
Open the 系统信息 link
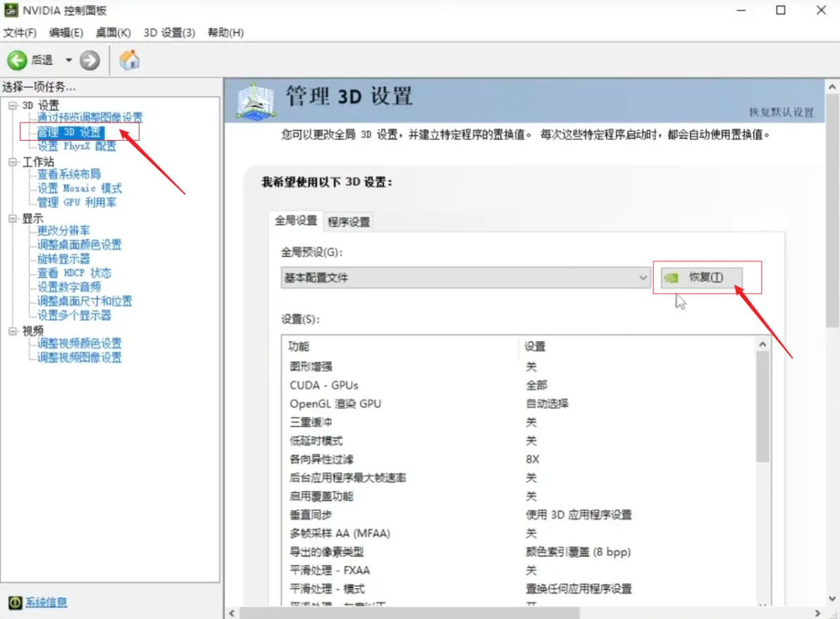[x=46, y=602]
